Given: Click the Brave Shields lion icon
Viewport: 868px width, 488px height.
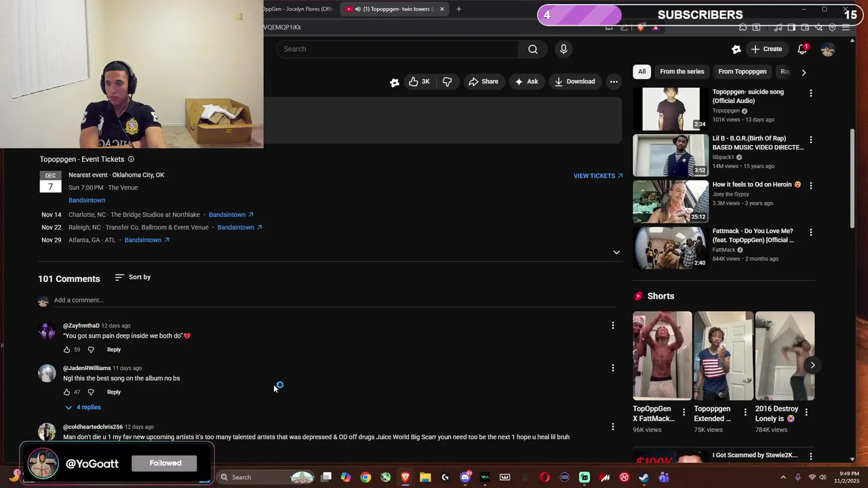Looking at the screenshot, I should point(640,27).
